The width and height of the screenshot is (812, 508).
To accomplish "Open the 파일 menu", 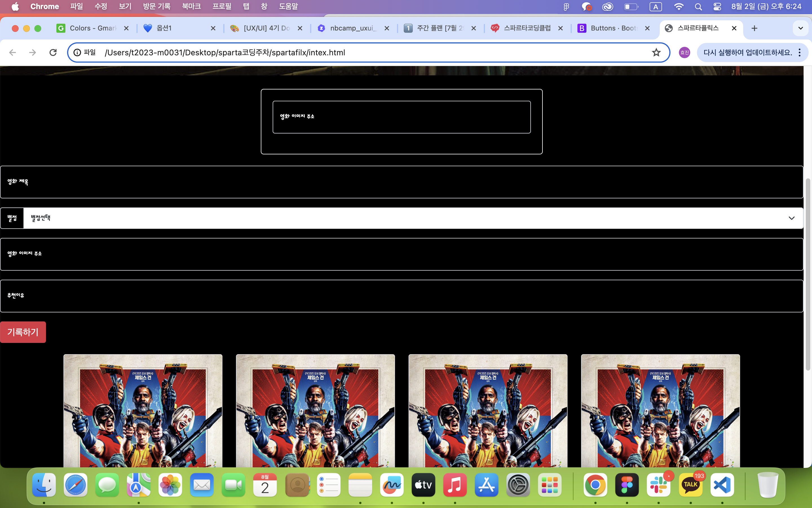I will click(x=76, y=7).
